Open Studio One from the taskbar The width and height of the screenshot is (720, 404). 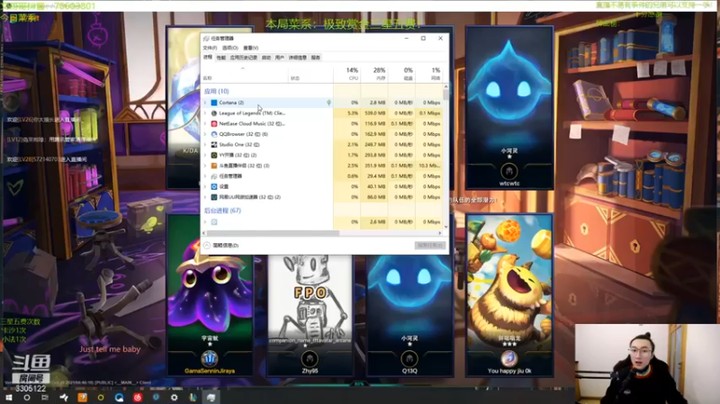[x=64, y=398]
